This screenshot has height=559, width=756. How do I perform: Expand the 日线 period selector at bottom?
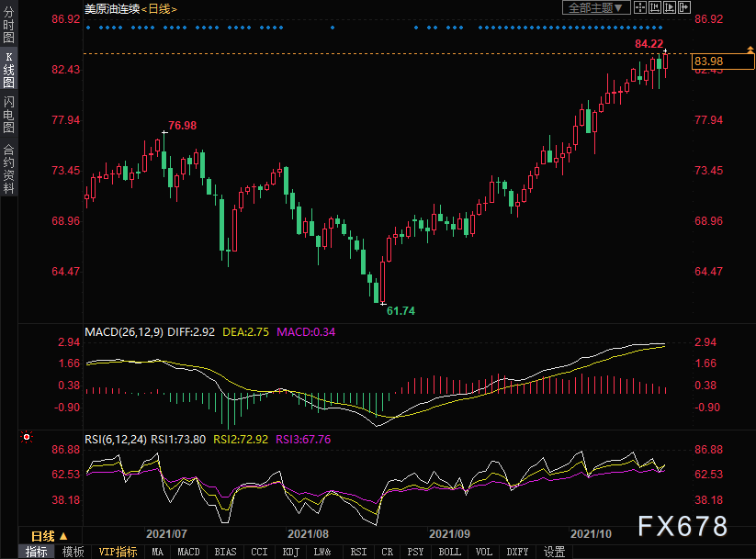(x=50, y=536)
